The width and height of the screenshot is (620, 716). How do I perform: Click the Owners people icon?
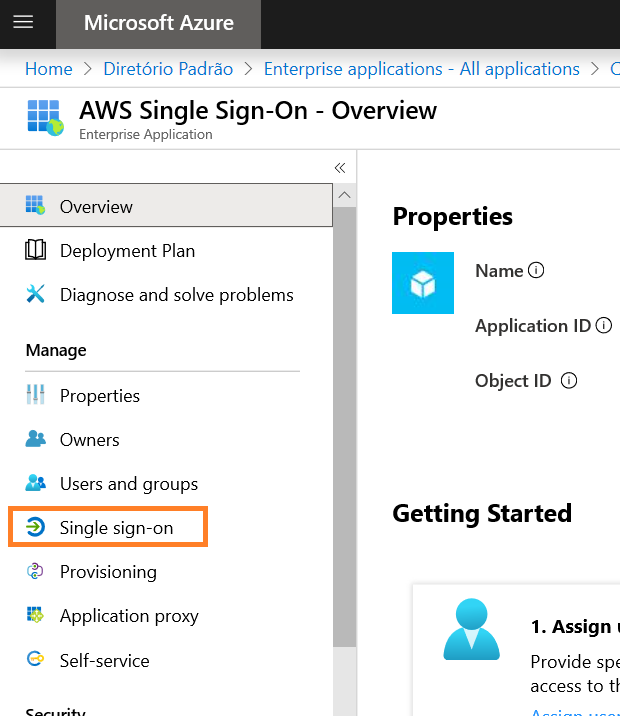click(36, 440)
